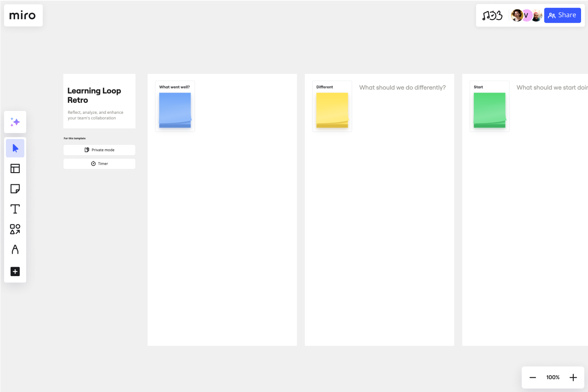Open the Templates panel icon
Image resolution: width=588 pixels, height=392 pixels.
(x=15, y=168)
